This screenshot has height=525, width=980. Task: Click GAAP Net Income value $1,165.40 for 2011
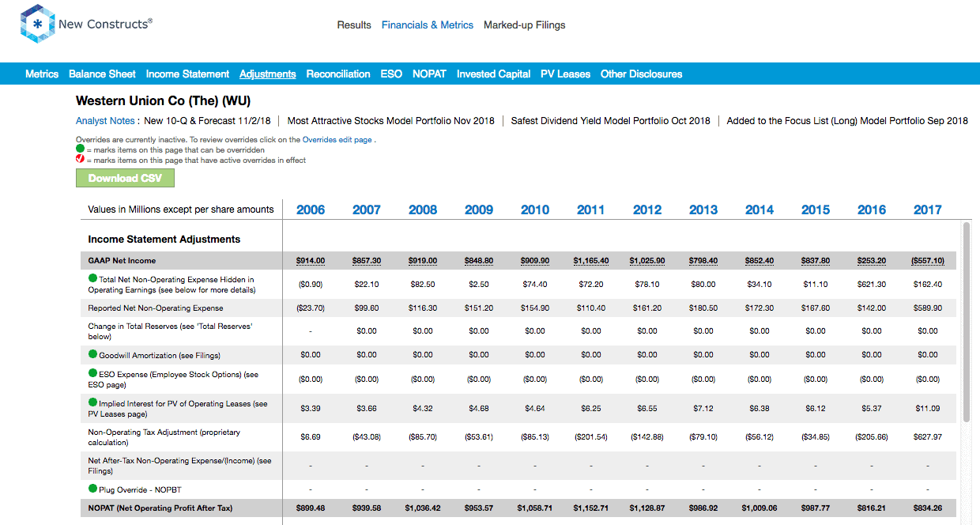591,260
